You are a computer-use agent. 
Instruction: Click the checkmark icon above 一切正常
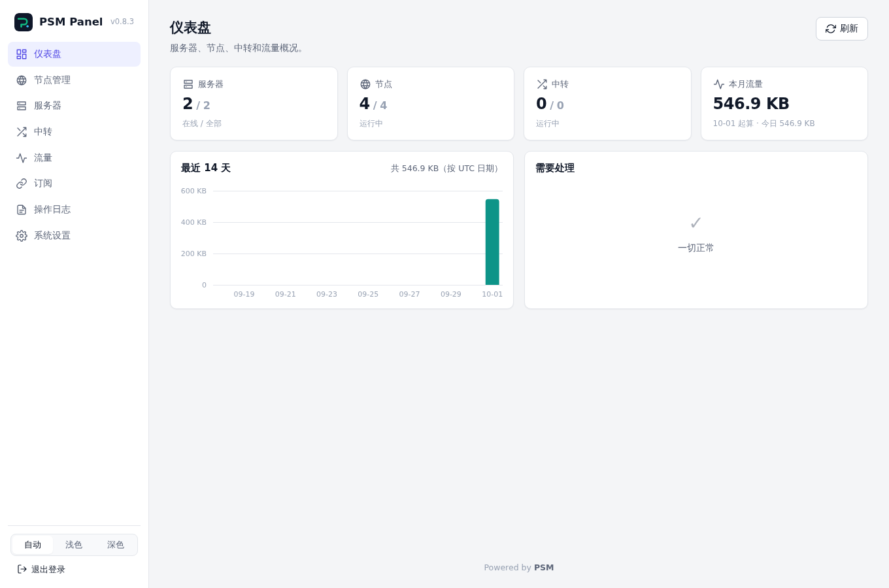click(696, 223)
